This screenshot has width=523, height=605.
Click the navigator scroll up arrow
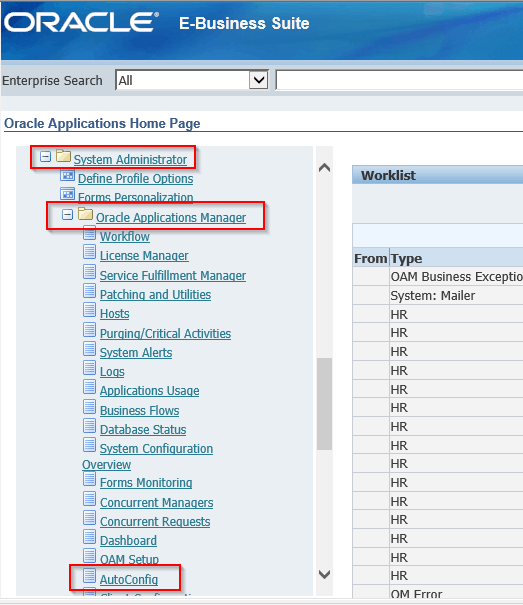[x=324, y=168]
